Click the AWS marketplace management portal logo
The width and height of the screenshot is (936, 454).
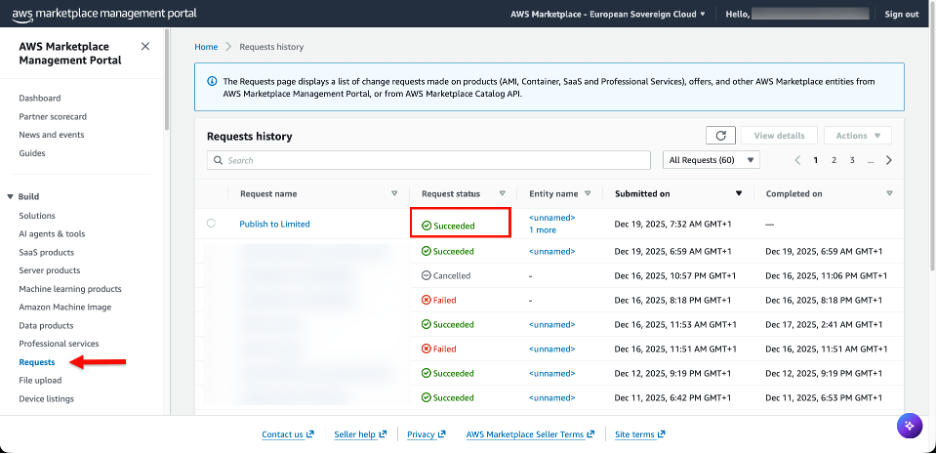point(104,13)
